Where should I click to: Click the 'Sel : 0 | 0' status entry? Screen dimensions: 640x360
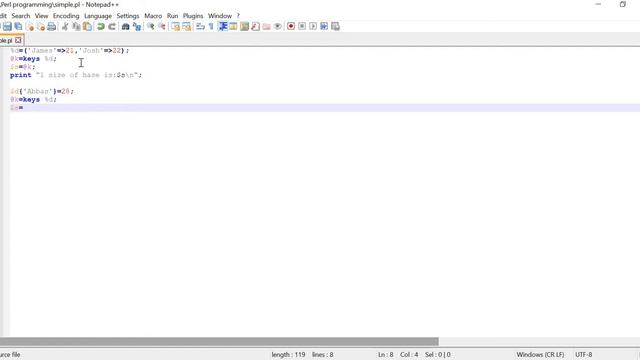(x=438, y=355)
